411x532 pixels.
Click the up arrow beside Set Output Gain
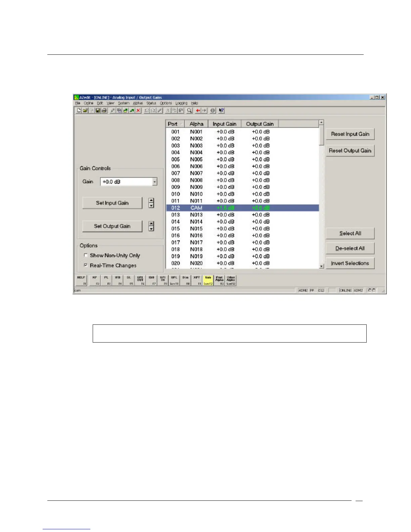tap(151, 224)
